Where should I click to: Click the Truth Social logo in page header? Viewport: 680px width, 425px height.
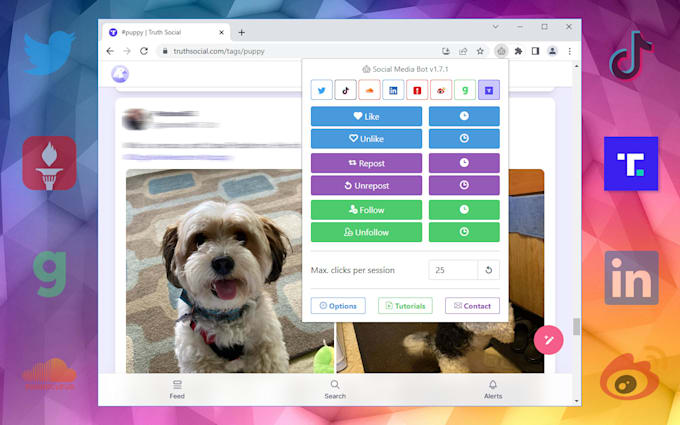tap(120, 74)
